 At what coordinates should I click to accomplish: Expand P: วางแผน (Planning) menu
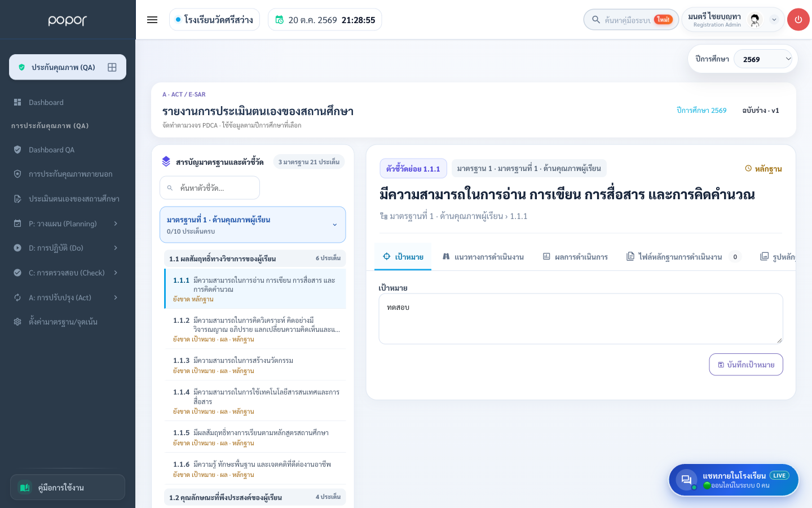pos(68,224)
